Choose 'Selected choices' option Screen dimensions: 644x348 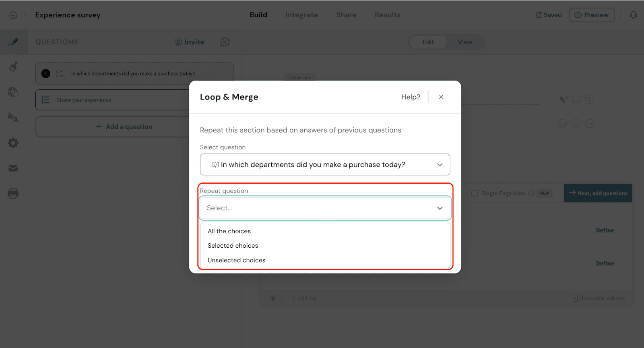[233, 246]
